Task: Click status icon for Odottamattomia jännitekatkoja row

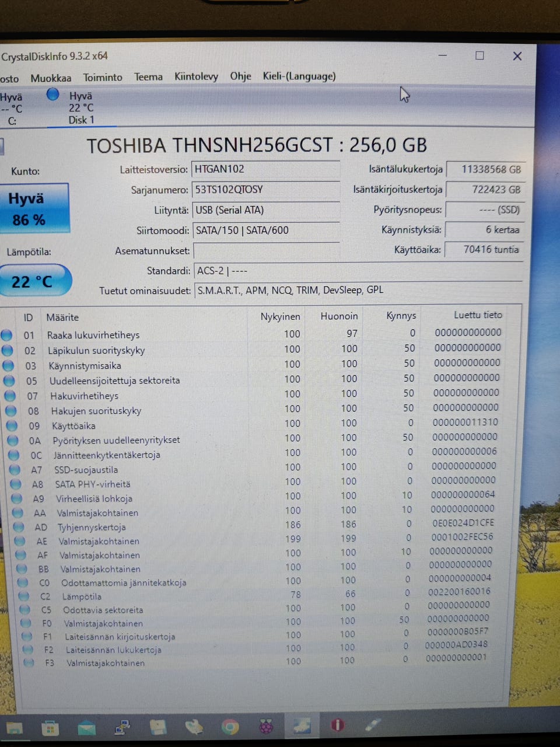Action: coord(23,582)
